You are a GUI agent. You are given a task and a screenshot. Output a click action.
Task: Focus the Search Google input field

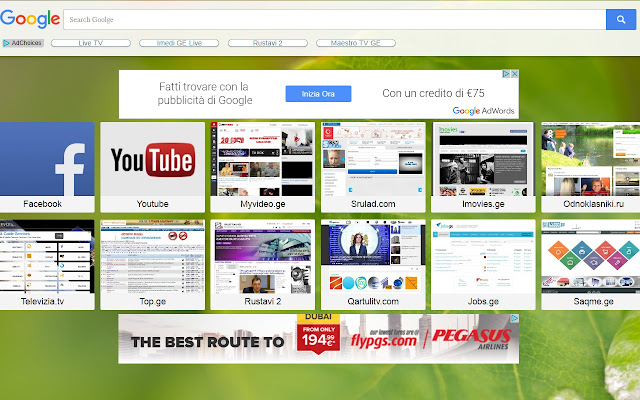click(x=334, y=20)
